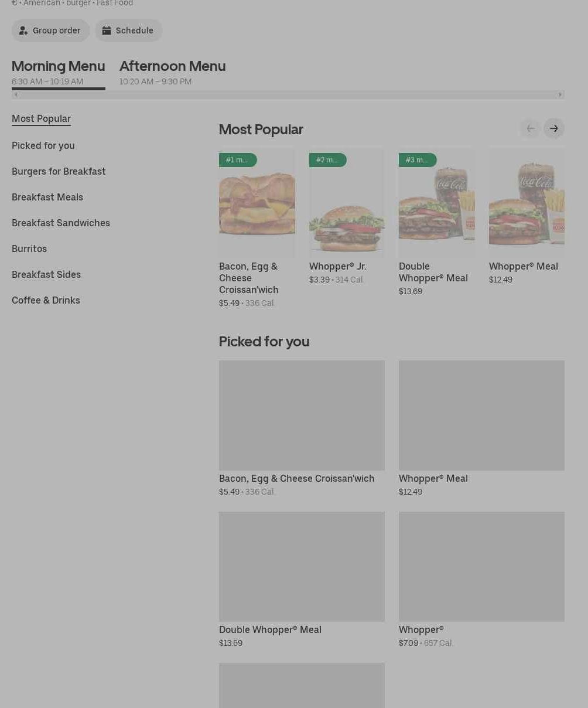This screenshot has height=708, width=588.
Task: Open Breakfast Sandwiches category
Action: [x=61, y=223]
